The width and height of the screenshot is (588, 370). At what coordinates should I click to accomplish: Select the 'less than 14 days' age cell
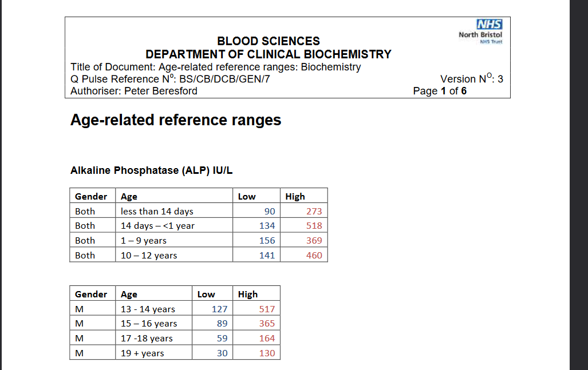(x=157, y=211)
